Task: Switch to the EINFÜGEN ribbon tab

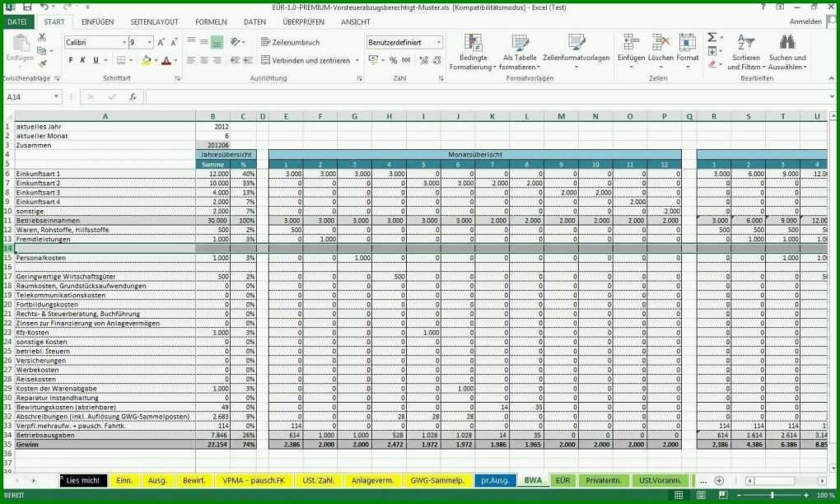Action: click(97, 22)
